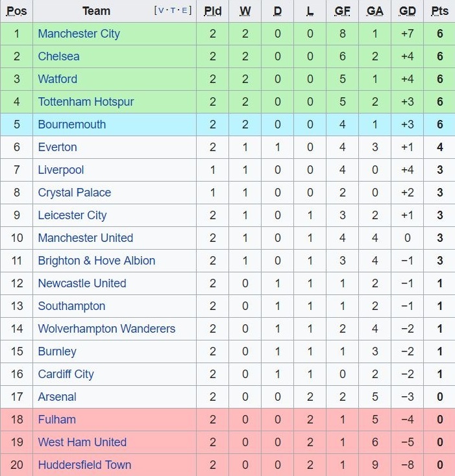Click the GD column header abbreviation
This screenshot has width=455, height=476.
coord(408,11)
